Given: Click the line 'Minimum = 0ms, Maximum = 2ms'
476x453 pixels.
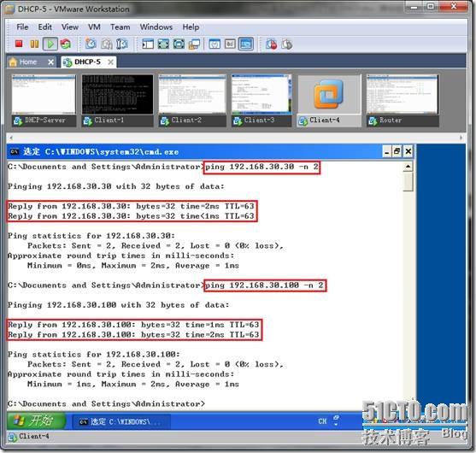Looking at the screenshot, I should click(x=133, y=266).
